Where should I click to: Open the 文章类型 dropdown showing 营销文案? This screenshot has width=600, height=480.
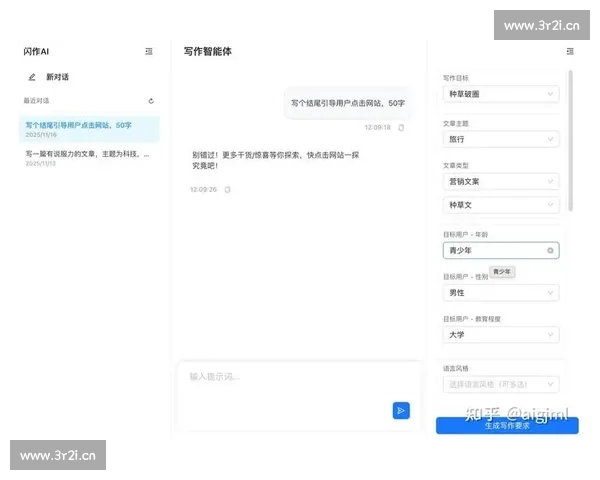pyautogui.click(x=501, y=181)
